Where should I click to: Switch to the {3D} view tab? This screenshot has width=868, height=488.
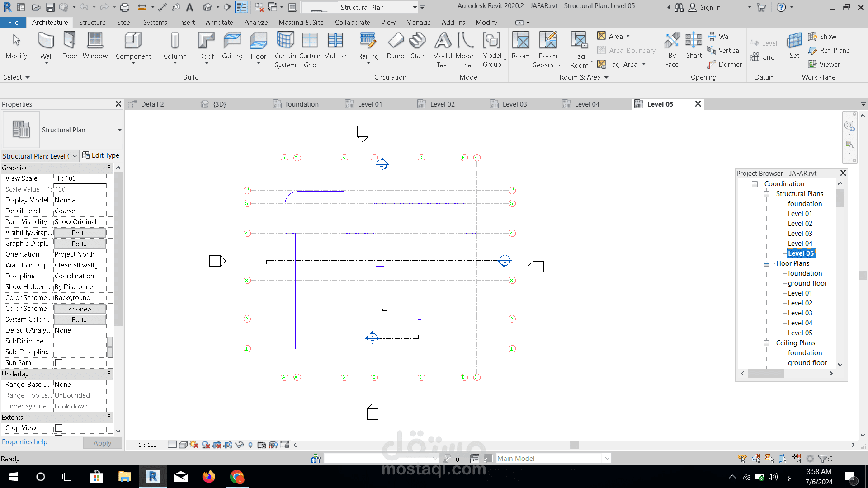[219, 104]
